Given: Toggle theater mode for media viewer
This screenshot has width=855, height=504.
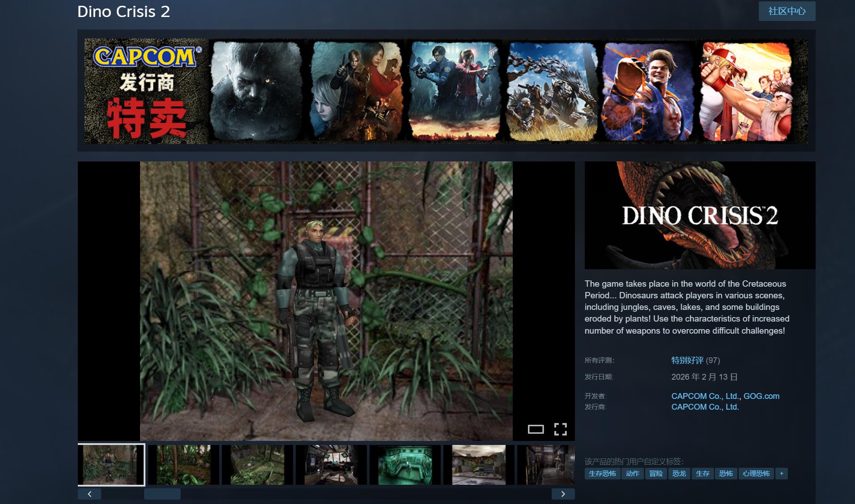Looking at the screenshot, I should tap(536, 429).
